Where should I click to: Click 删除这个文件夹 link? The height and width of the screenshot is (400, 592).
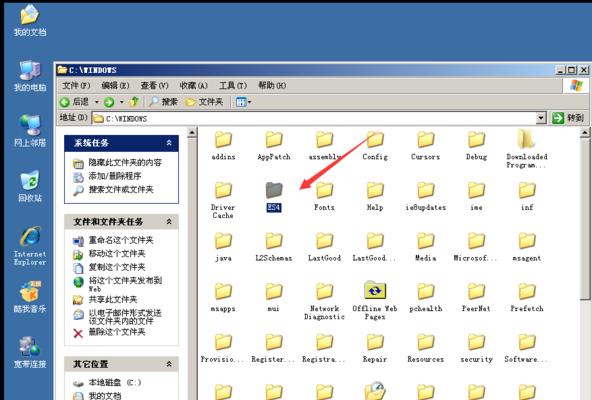coord(117,332)
